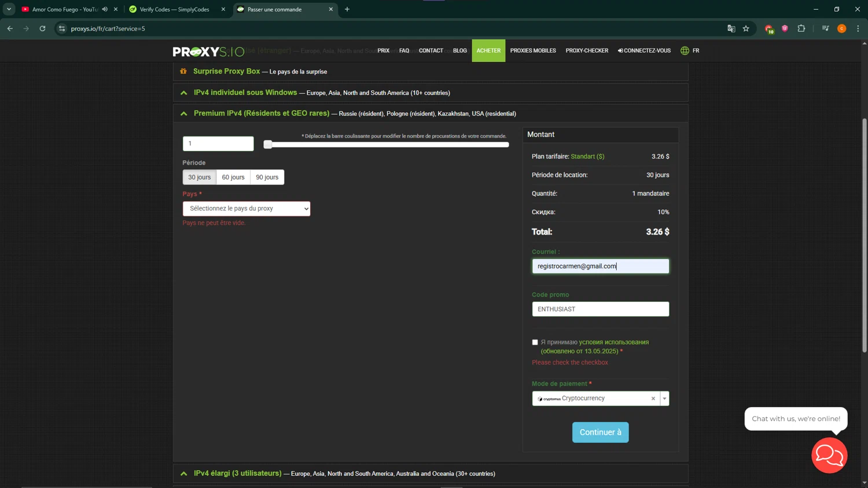Viewport: 868px width, 488px height.
Task: Click the Proxys.io logo
Action: tap(208, 51)
